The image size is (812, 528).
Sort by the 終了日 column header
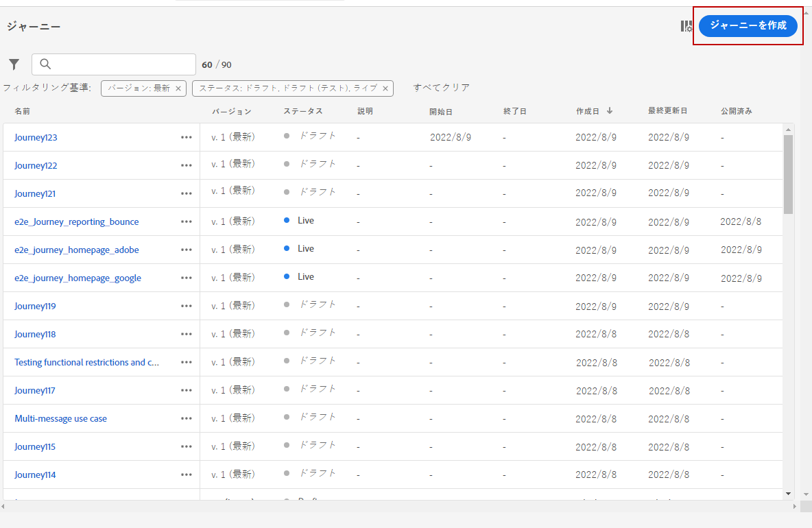515,111
